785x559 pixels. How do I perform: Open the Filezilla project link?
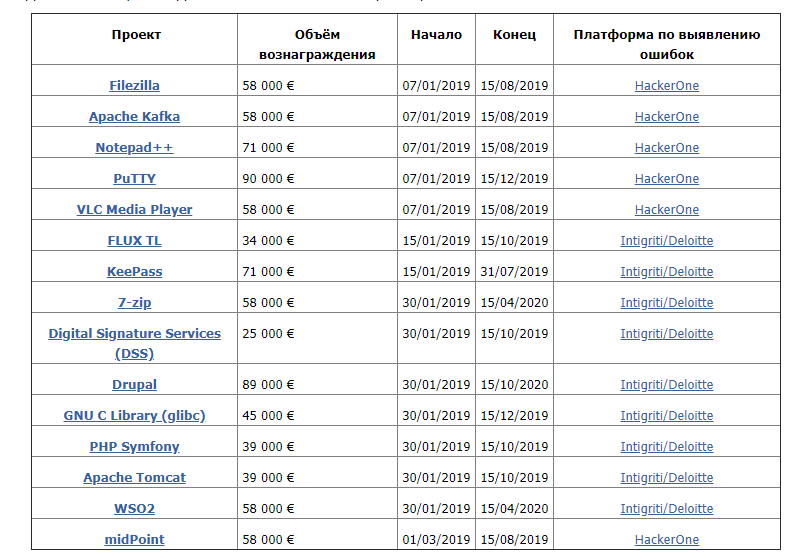point(134,86)
